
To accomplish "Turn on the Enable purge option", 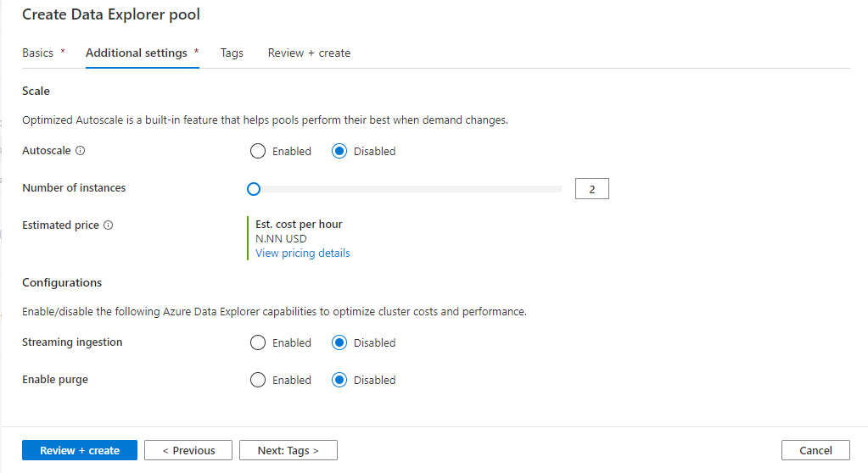I will [x=258, y=381].
